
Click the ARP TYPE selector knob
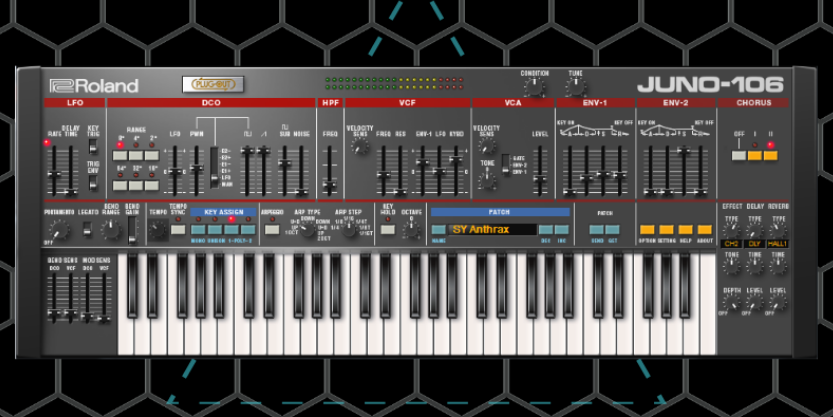tap(307, 229)
